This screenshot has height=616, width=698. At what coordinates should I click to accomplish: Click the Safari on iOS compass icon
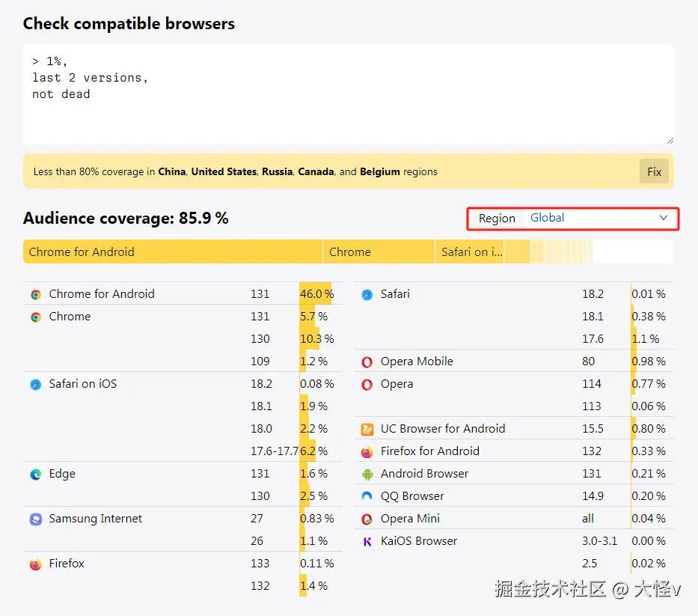36,384
